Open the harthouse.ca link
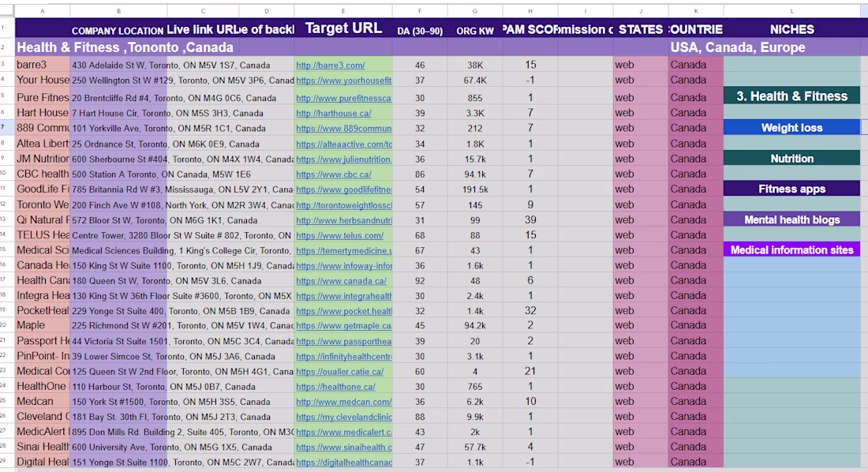 tap(334, 113)
